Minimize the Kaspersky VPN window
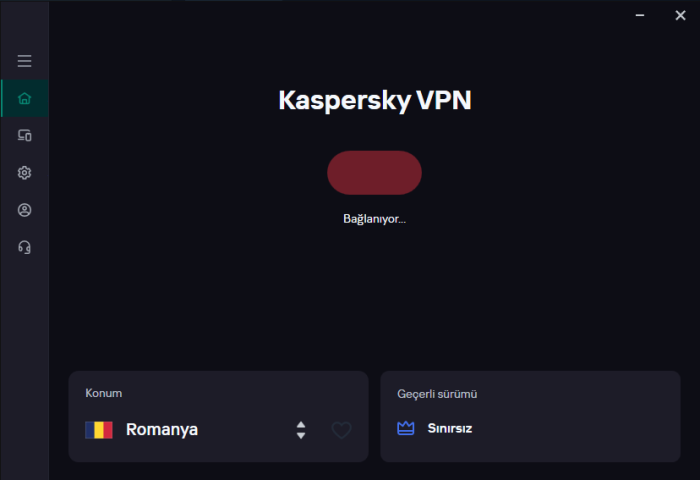The height and width of the screenshot is (480, 700). [640, 15]
